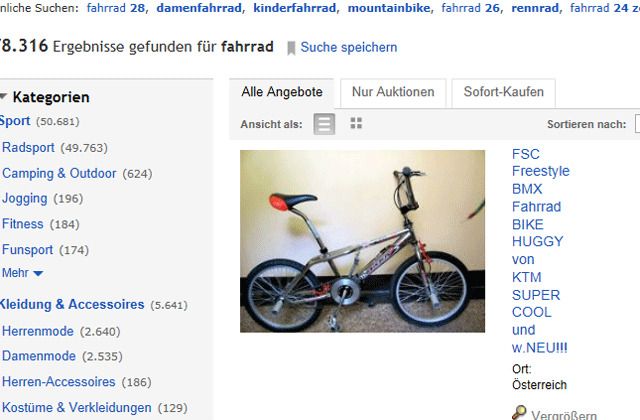Open the Sortieren nach dropdown
Screen dimensions: 640x420
[x=637, y=124]
